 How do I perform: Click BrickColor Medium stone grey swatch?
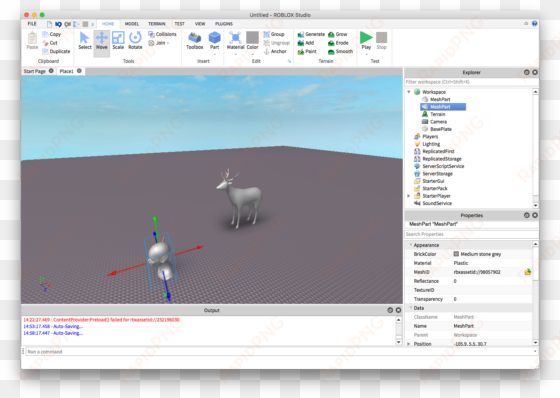point(456,254)
